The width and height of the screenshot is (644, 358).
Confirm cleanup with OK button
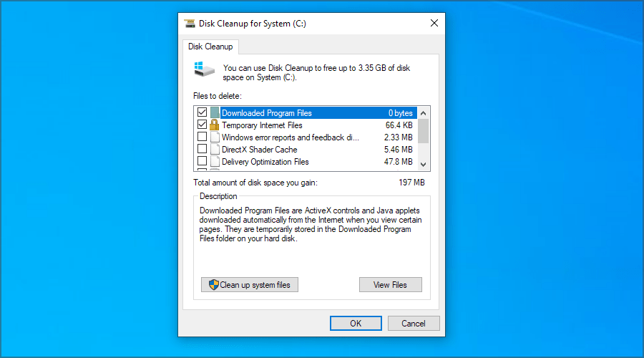pyautogui.click(x=356, y=324)
